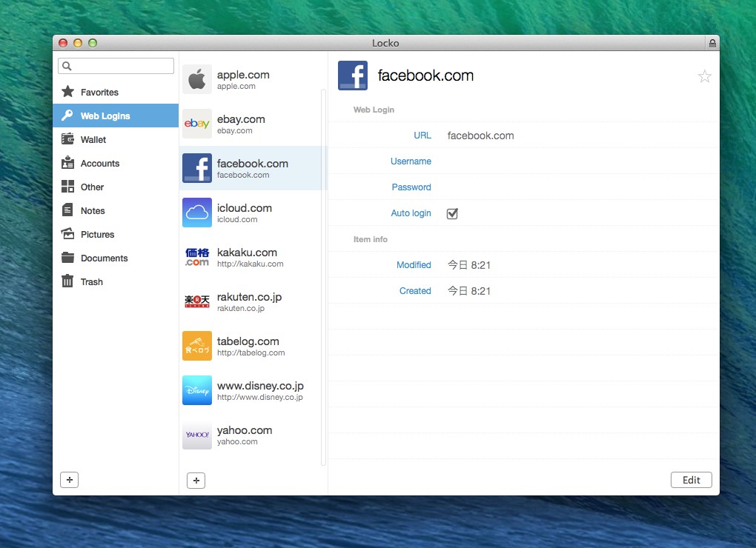Select the ebay.com entry title
This screenshot has width=756, height=548.
241,119
